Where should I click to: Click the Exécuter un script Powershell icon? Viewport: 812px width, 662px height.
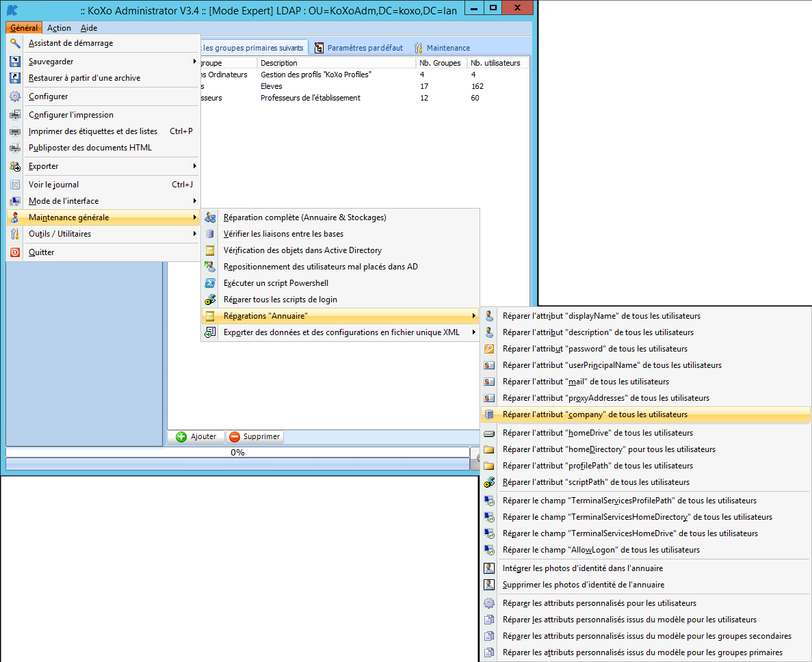click(x=210, y=283)
